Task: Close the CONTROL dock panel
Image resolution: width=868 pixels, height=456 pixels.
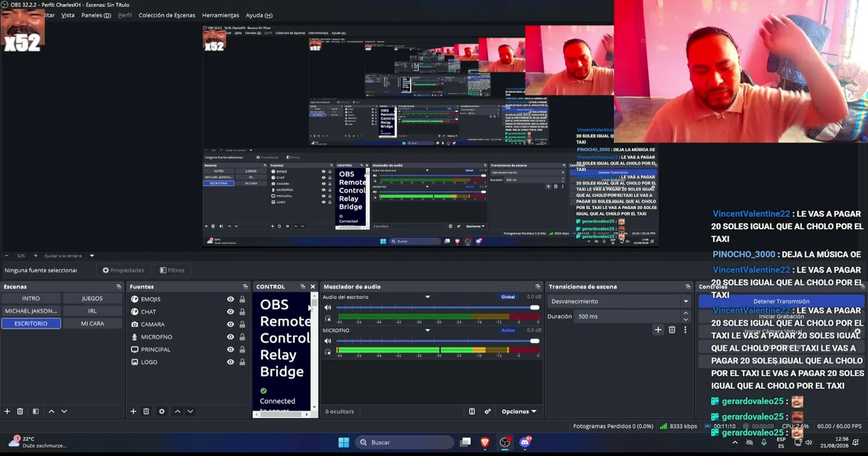Action: coord(312,287)
